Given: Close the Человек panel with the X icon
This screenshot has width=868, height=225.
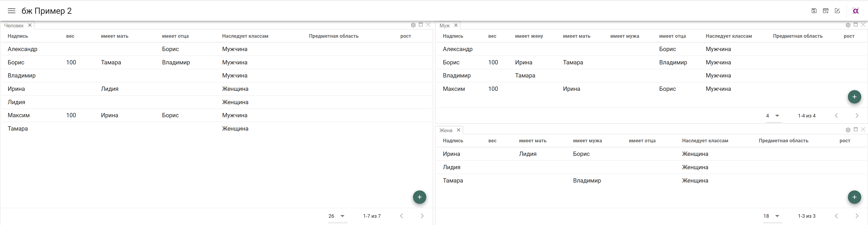Looking at the screenshot, I should coord(428,25).
